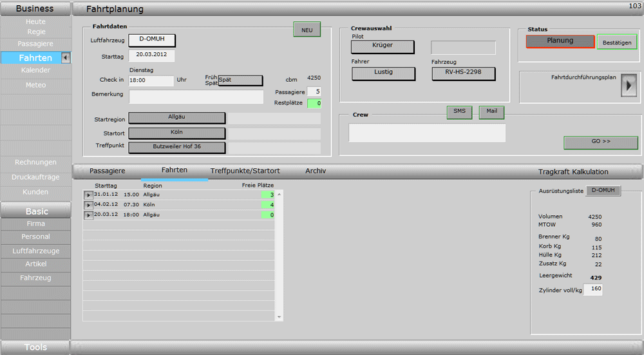Open the trip row dated 31.01.12 via its arrow
The image size is (644, 355).
pyautogui.click(x=88, y=195)
